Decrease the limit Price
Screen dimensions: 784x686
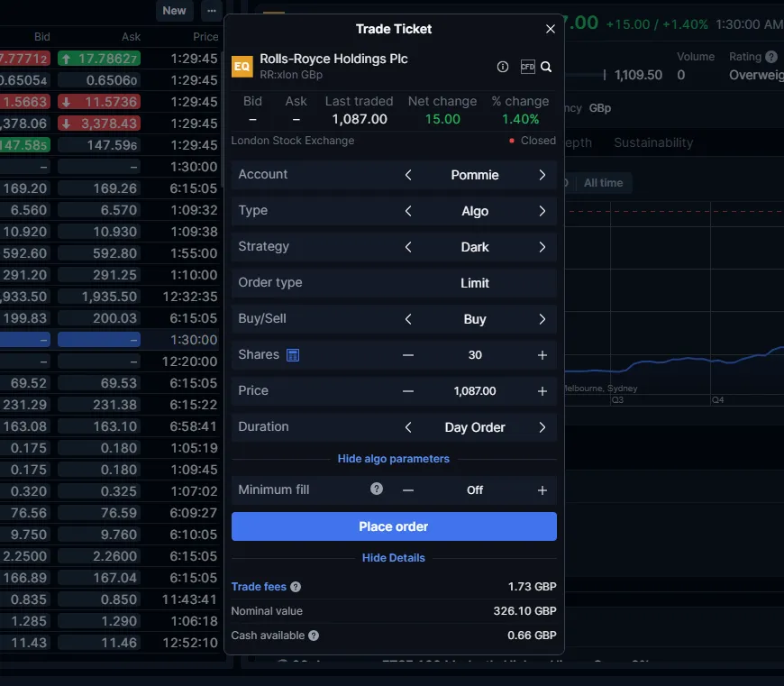[x=408, y=391]
